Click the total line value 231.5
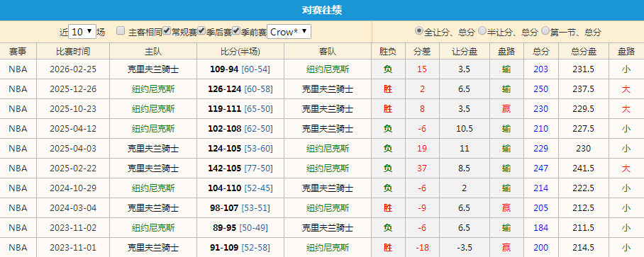 (584, 69)
